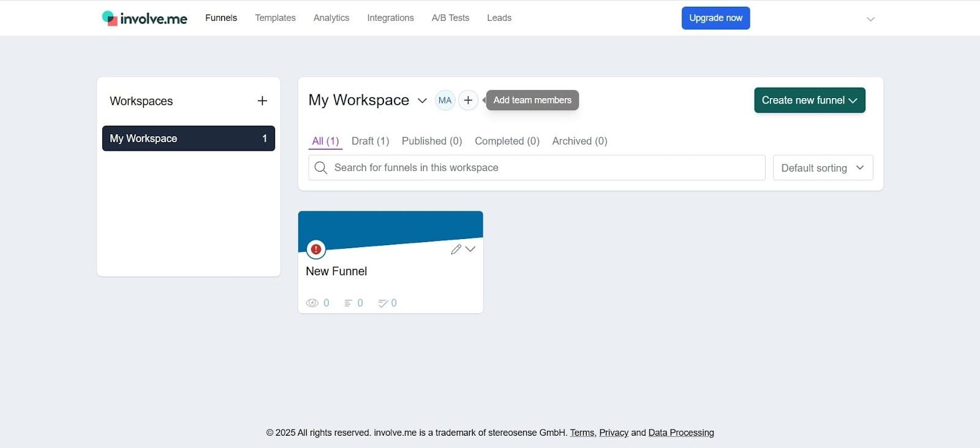
Task: Click the red warning icon on New Funnel
Action: [316, 249]
